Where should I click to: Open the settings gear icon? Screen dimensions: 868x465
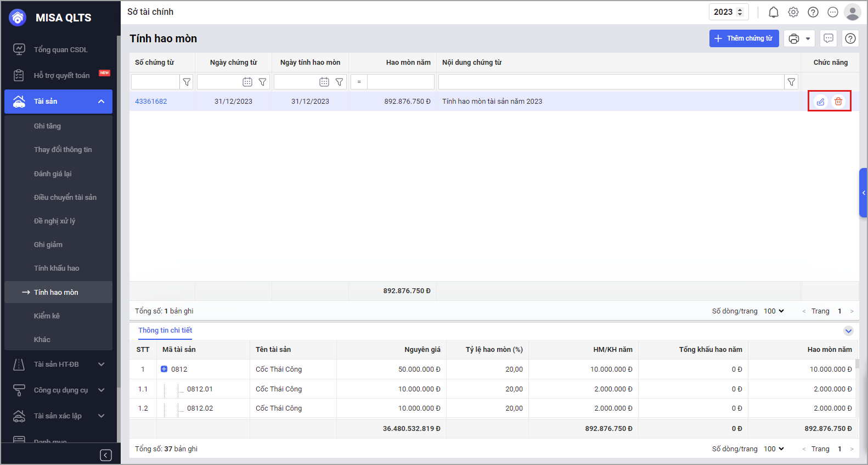point(793,12)
